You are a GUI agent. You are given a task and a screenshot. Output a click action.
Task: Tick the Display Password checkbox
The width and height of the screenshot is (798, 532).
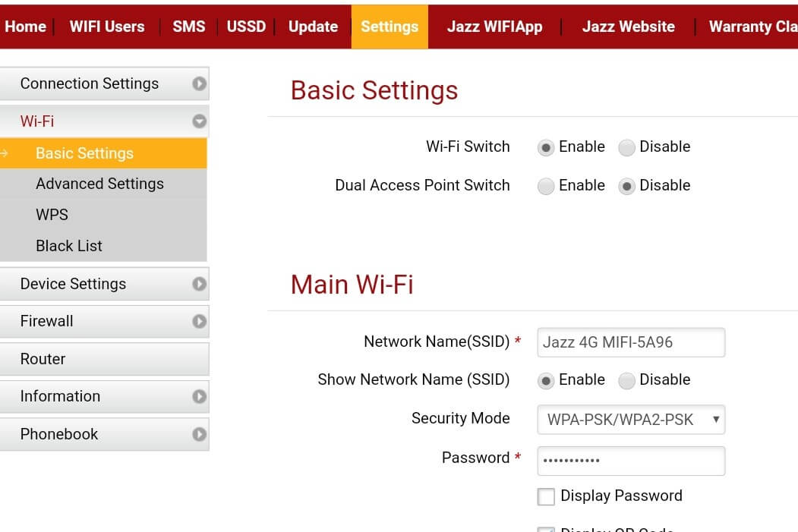click(x=546, y=497)
